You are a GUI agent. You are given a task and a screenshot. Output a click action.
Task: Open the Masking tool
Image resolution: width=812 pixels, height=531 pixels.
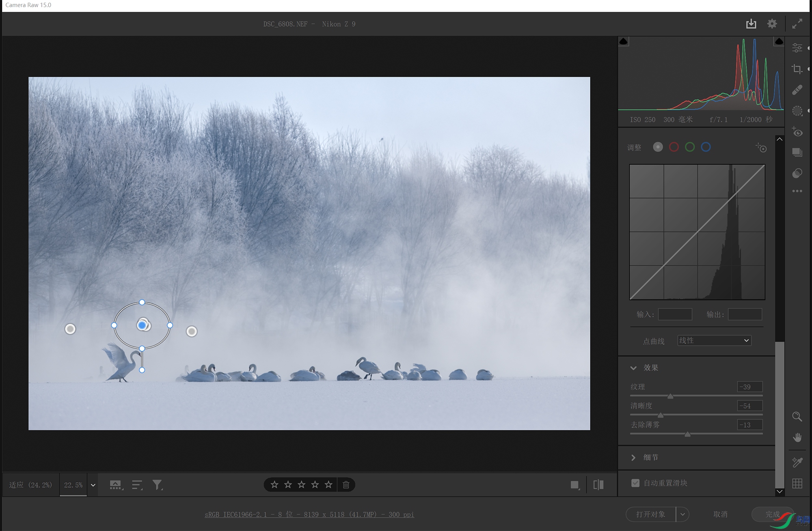[797, 111]
